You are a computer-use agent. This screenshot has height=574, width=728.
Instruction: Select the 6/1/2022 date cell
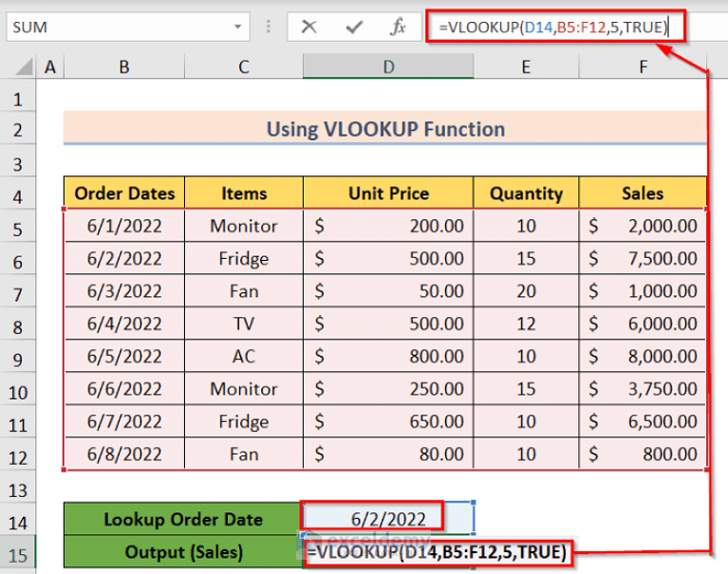click(124, 226)
